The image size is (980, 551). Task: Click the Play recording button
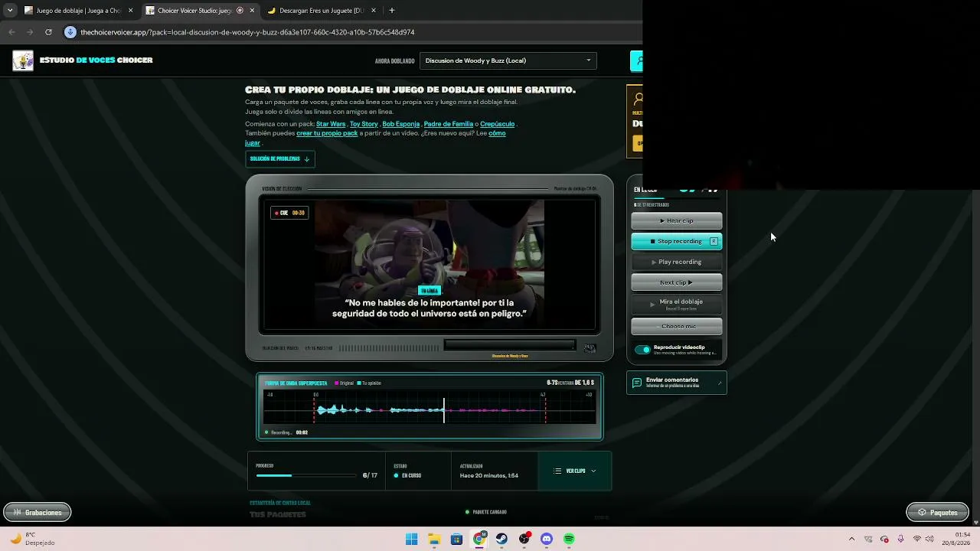677,262
